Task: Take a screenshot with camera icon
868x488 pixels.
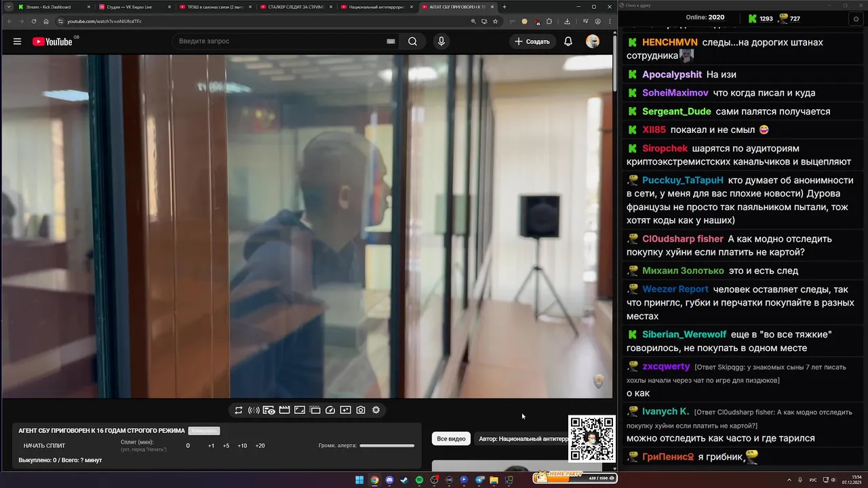Action: click(361, 410)
